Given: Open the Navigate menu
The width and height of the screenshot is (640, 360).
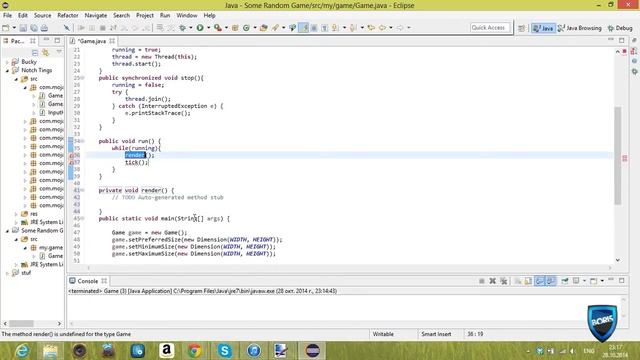Looking at the screenshot, I should click(96, 16).
